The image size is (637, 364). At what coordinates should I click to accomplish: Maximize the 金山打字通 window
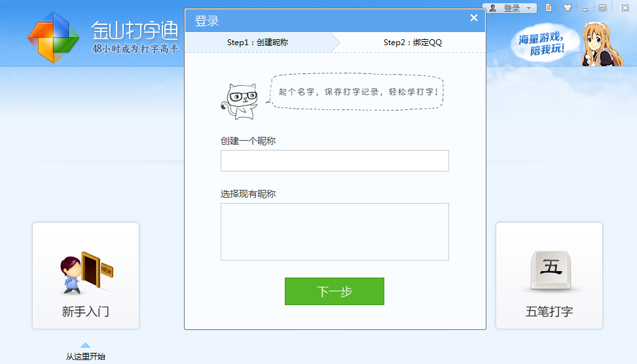pyautogui.click(x=603, y=8)
